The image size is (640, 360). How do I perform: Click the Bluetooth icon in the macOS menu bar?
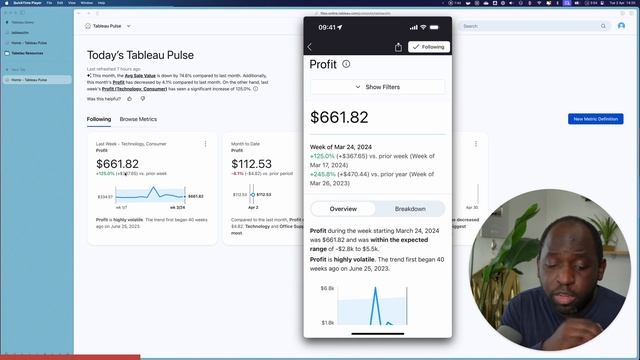coord(530,3)
